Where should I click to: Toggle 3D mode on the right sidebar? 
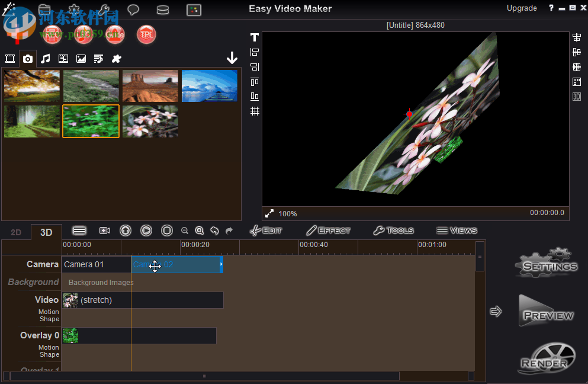(576, 96)
